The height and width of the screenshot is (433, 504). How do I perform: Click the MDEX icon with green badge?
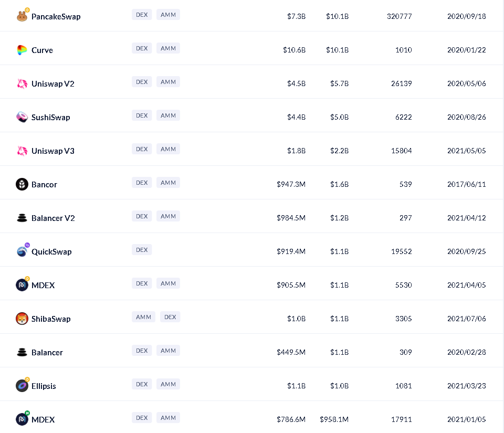point(22,420)
